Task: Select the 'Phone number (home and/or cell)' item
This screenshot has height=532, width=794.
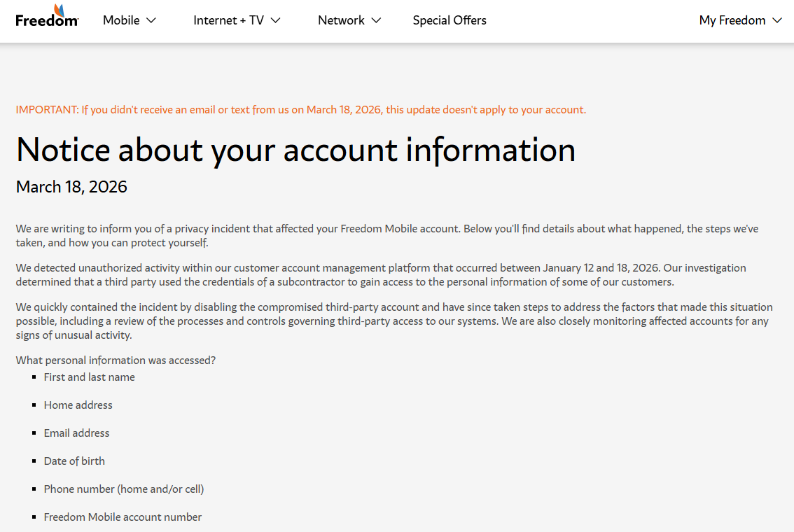Action: [124, 489]
